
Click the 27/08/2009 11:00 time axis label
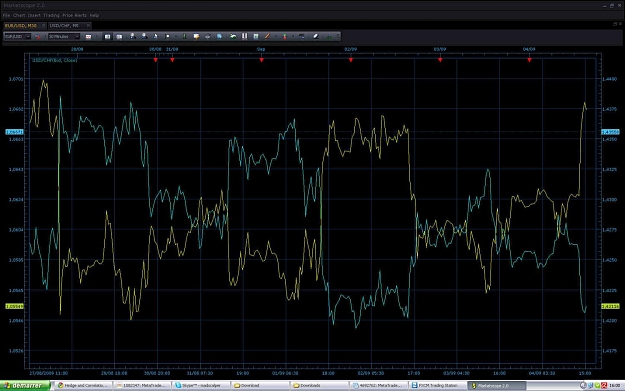pos(49,373)
